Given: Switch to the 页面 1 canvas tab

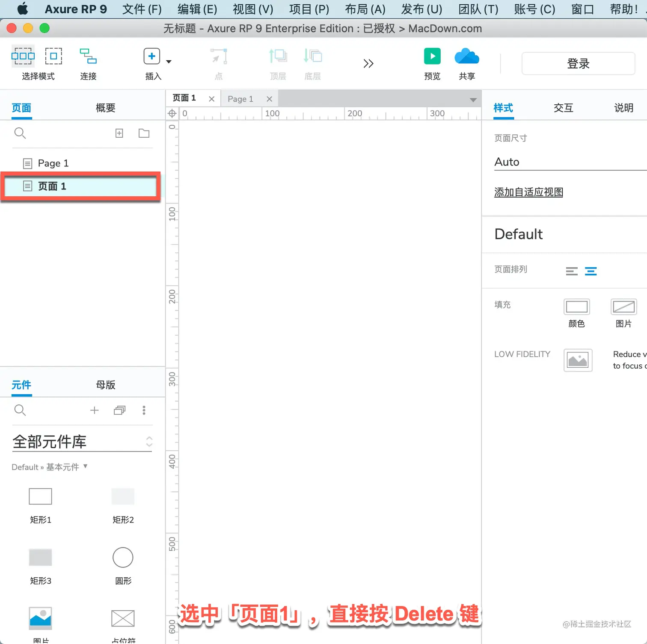Looking at the screenshot, I should [184, 98].
